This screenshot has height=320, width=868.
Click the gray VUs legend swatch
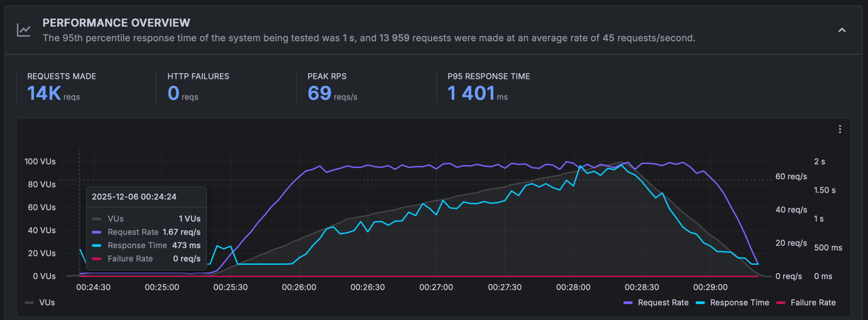(x=29, y=303)
